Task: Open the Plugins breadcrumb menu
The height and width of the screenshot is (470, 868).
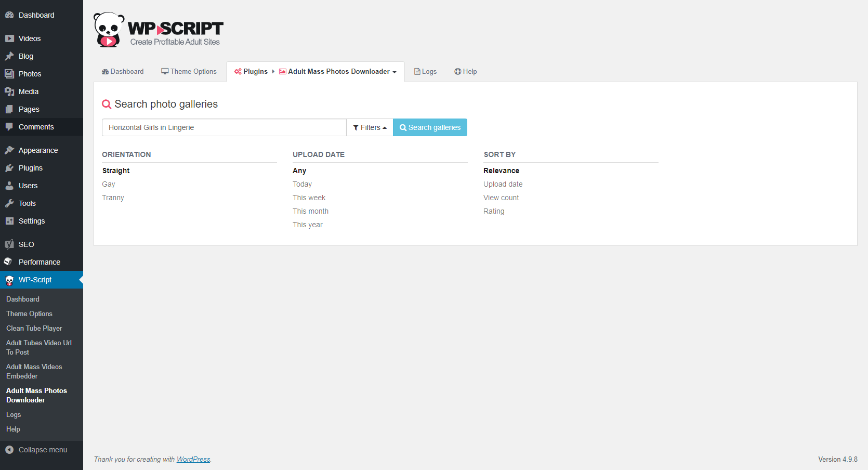Action: [251, 72]
